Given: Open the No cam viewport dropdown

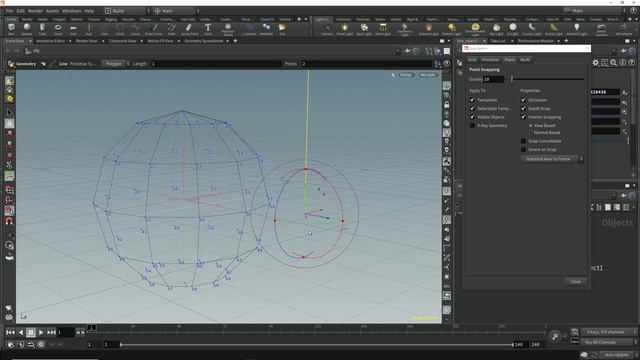Looking at the screenshot, I should pyautogui.click(x=428, y=75).
